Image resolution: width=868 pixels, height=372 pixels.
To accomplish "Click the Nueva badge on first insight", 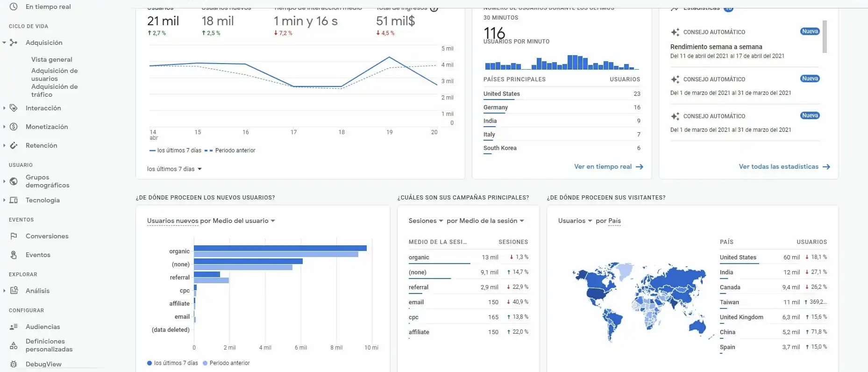I will click(810, 31).
